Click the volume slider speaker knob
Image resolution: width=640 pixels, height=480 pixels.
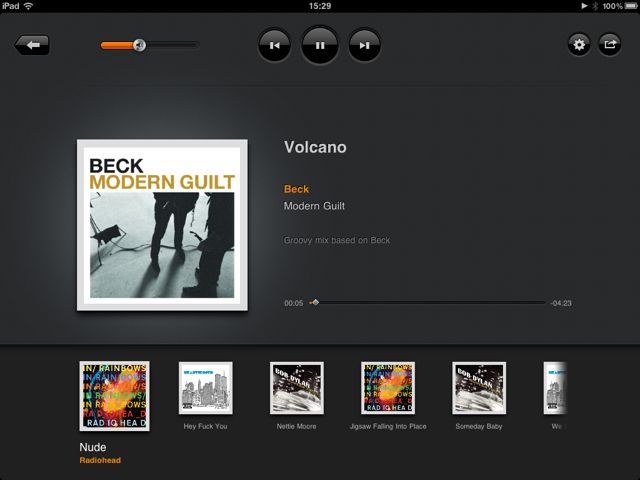[140, 45]
